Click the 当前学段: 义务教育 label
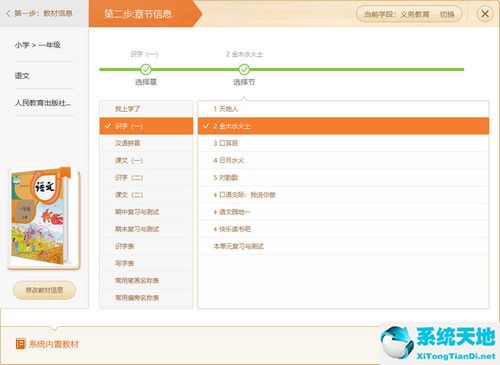 [x=396, y=14]
